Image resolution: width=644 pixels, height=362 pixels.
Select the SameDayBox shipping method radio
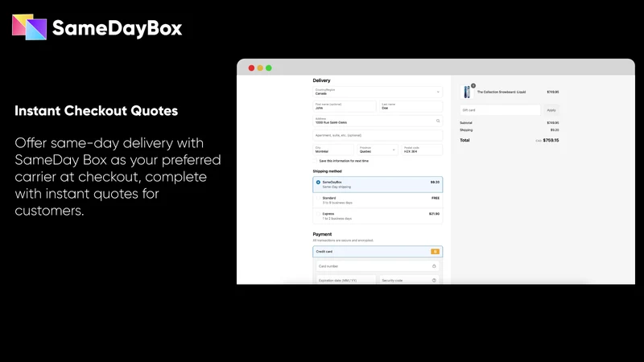coord(318,183)
